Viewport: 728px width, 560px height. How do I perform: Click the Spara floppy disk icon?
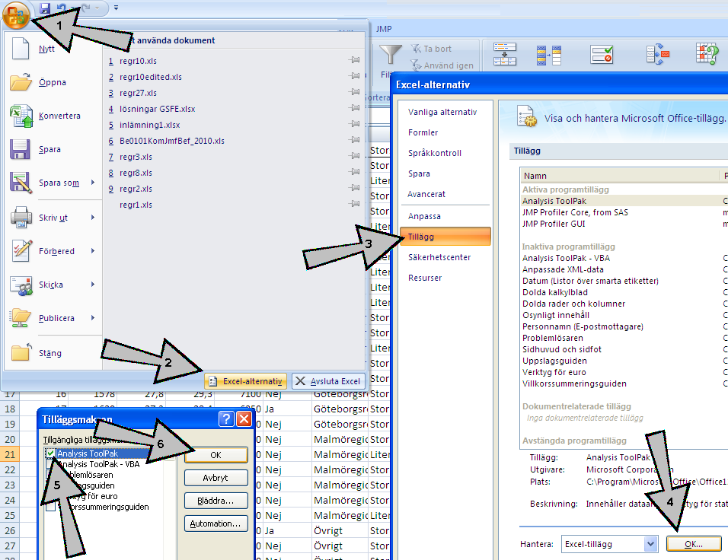[20, 149]
